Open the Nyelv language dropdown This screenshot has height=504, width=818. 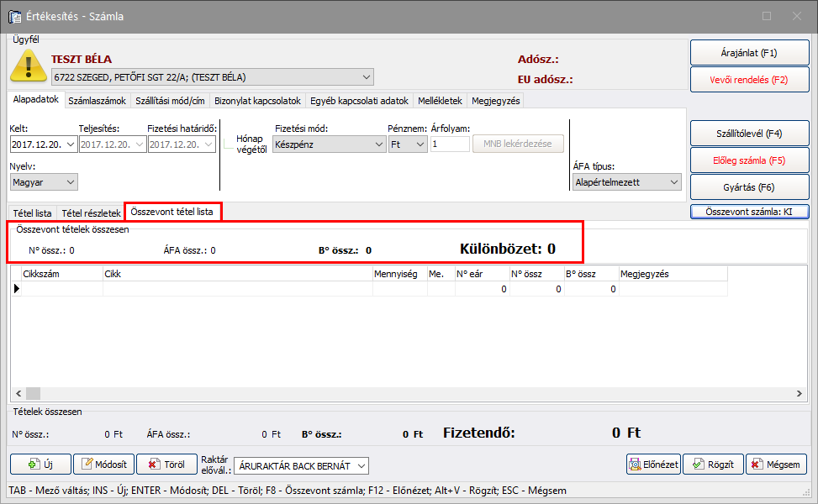(44, 182)
